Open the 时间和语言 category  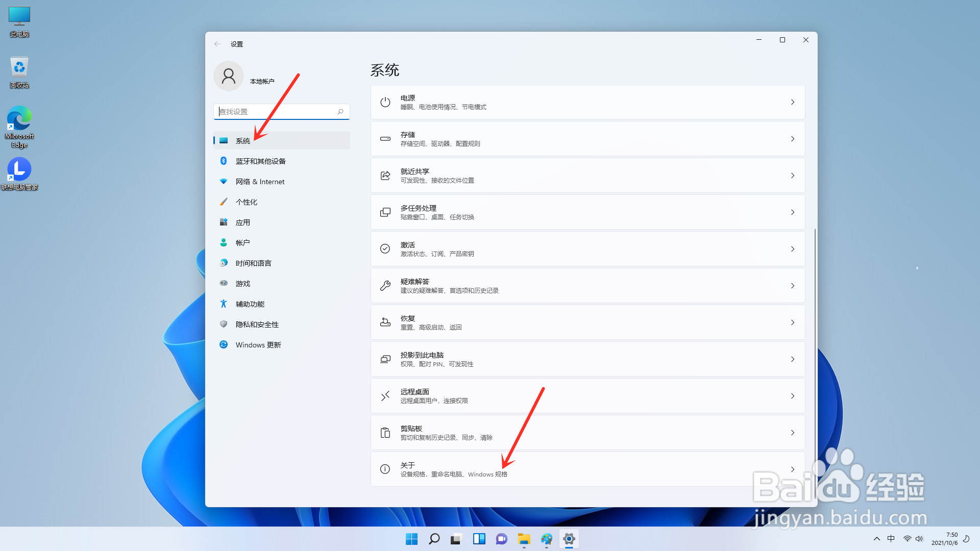(x=282, y=263)
